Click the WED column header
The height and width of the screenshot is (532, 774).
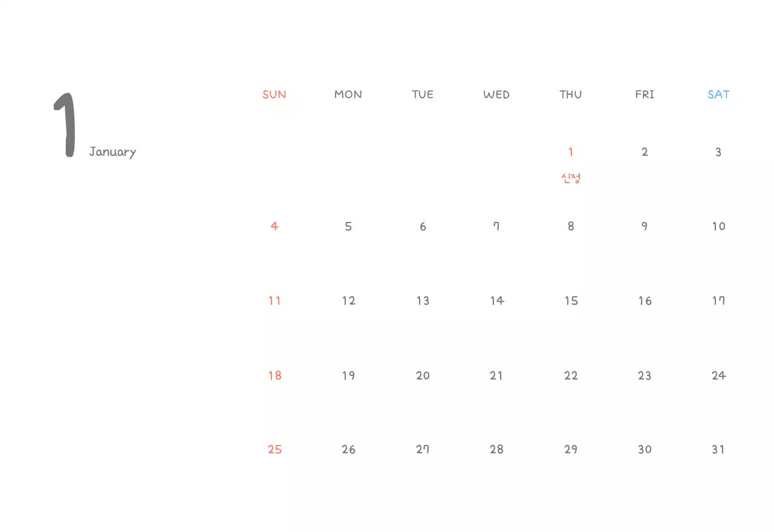click(496, 94)
